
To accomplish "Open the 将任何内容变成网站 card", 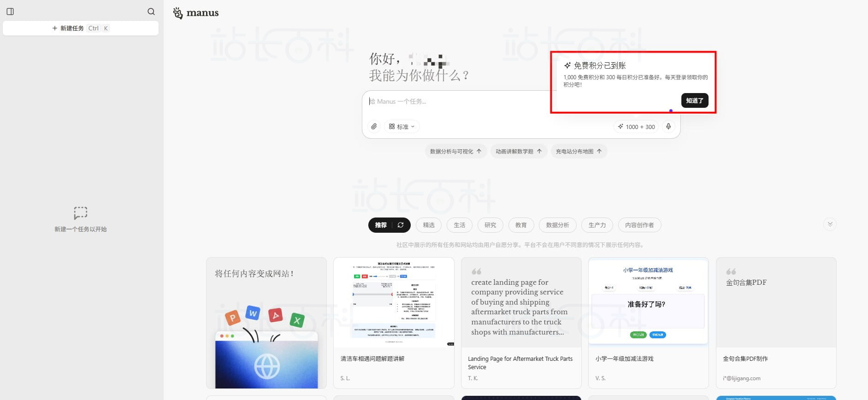I will pos(266,323).
